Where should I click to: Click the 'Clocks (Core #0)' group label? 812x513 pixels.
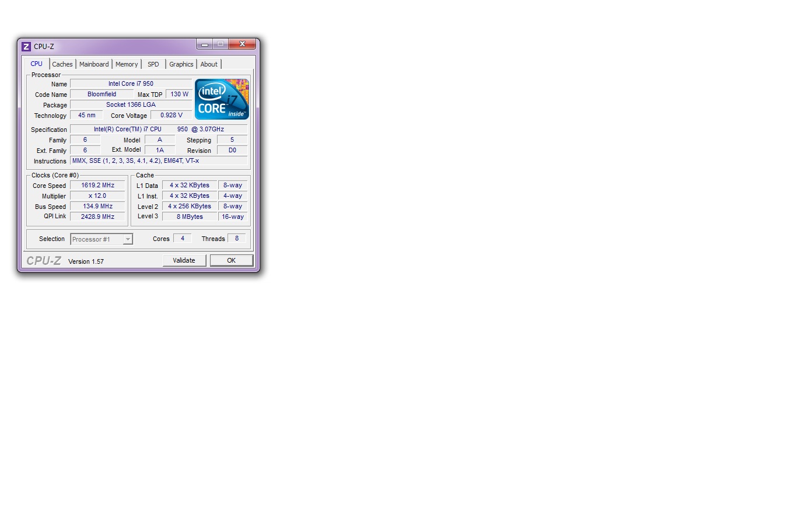pyautogui.click(x=55, y=175)
